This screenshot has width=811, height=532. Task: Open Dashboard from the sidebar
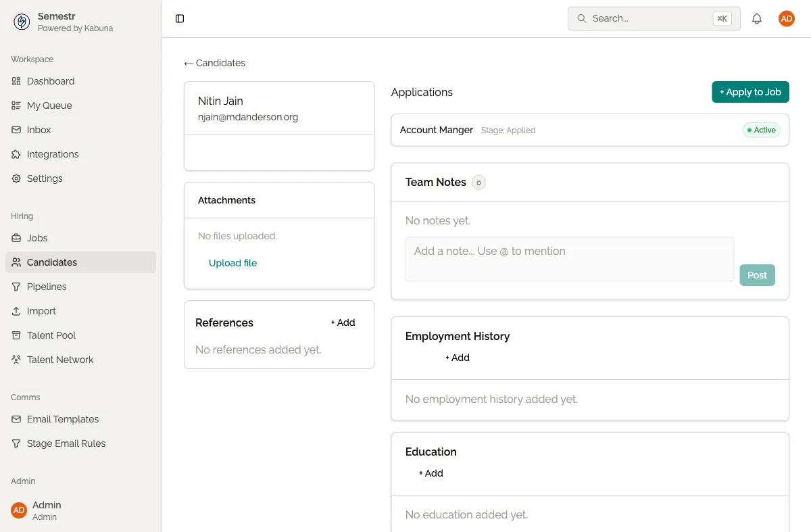coord(51,81)
